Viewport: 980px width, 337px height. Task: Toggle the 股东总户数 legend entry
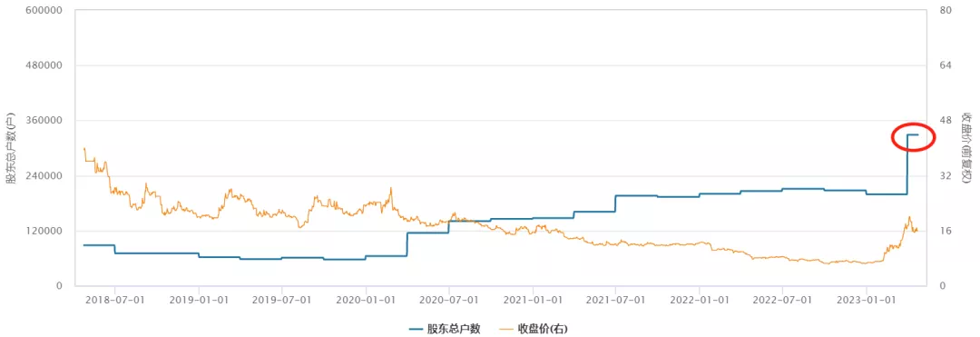(x=445, y=328)
